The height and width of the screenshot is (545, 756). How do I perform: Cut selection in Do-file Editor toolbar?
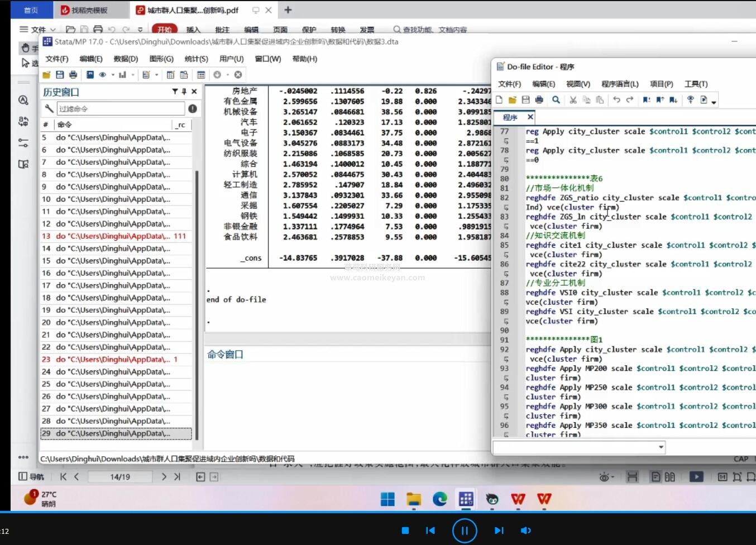[x=573, y=100]
